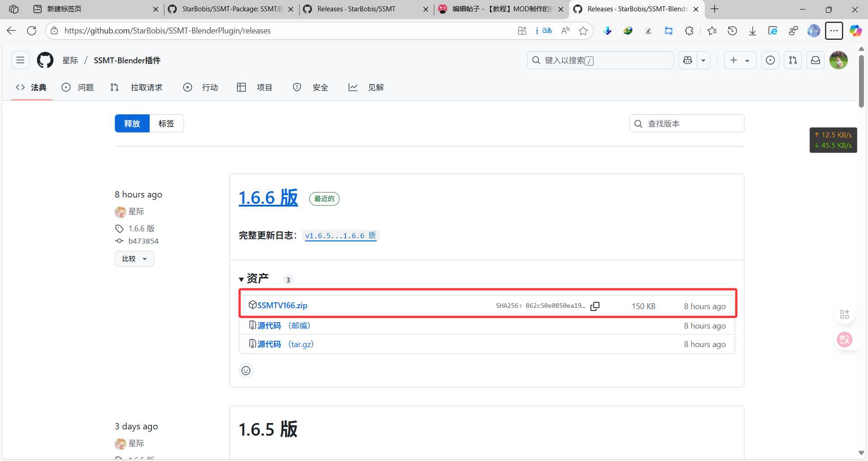Open the 问题 (Issues) tab
Screen dimensions: 868x461
click(x=78, y=87)
